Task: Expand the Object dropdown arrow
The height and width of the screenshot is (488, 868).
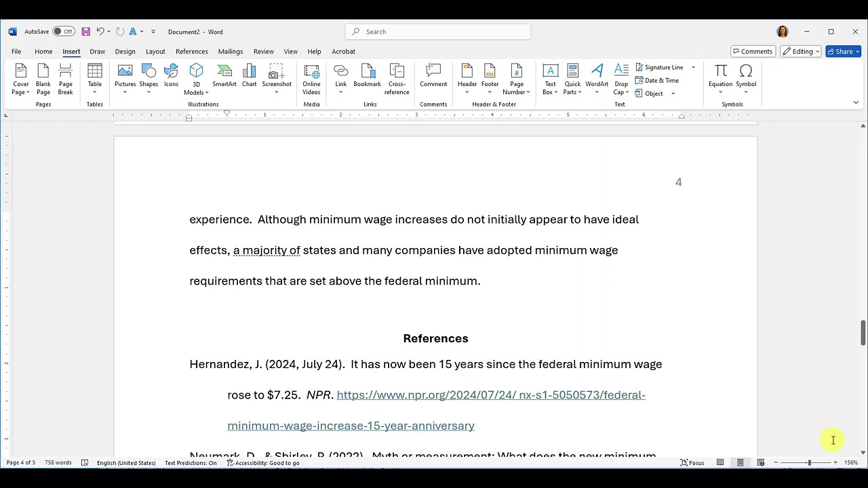Action: [673, 94]
